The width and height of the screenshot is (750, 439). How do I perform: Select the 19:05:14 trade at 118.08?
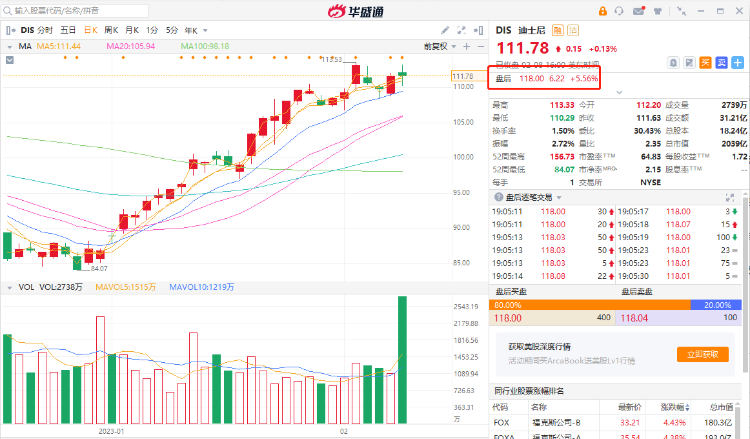click(552, 276)
